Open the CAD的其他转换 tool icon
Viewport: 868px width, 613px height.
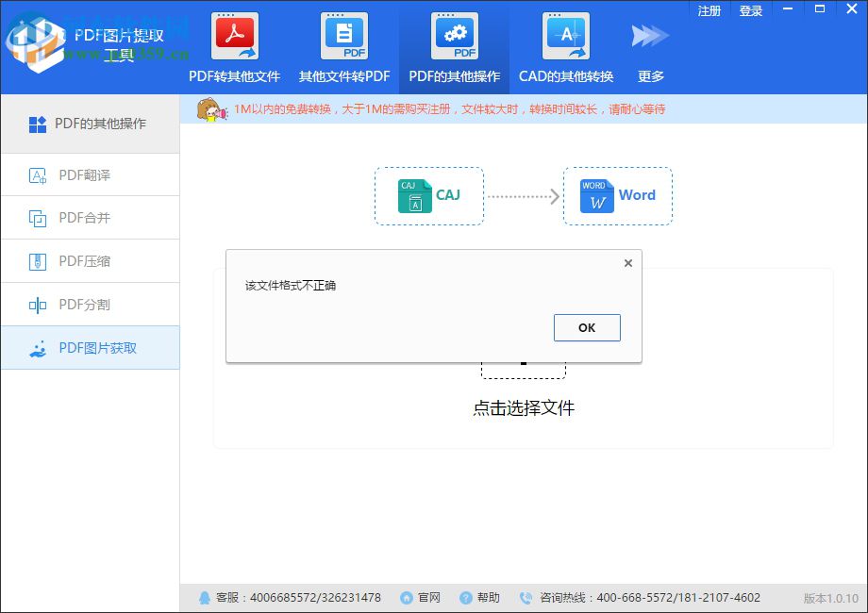coord(565,38)
